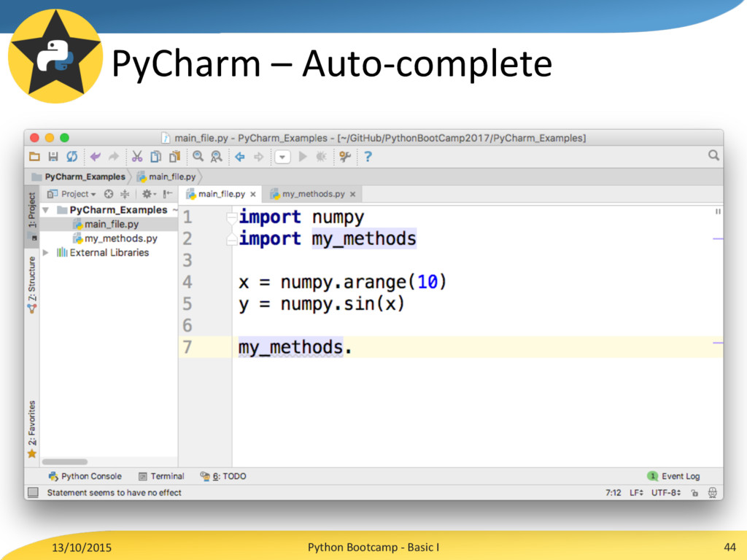Open the Project view dropdown

tap(78, 194)
